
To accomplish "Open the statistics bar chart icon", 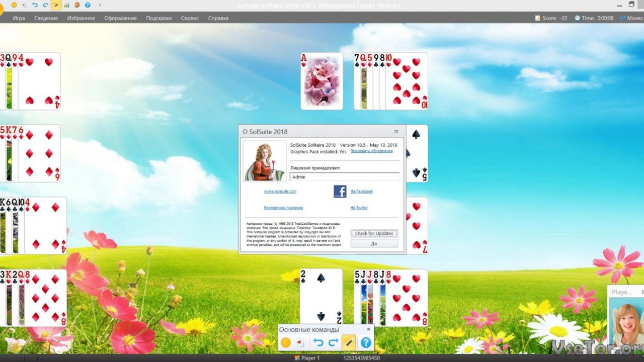I will (66, 5).
